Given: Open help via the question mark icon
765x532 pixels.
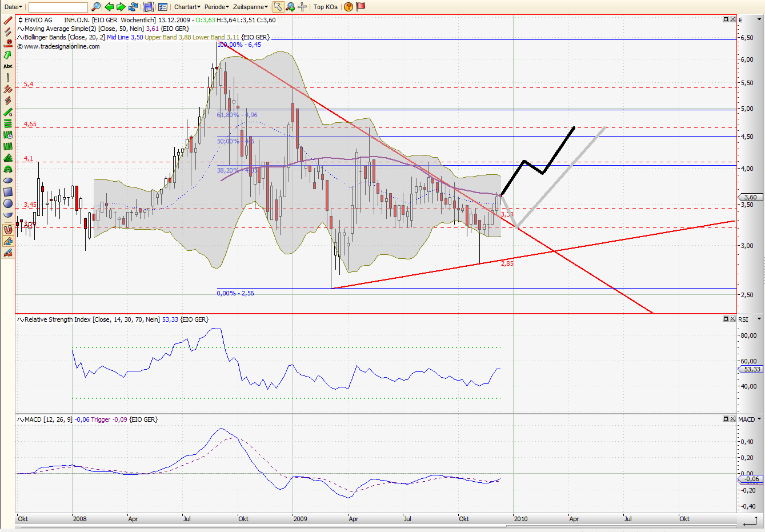Looking at the screenshot, I should click(x=349, y=7).
